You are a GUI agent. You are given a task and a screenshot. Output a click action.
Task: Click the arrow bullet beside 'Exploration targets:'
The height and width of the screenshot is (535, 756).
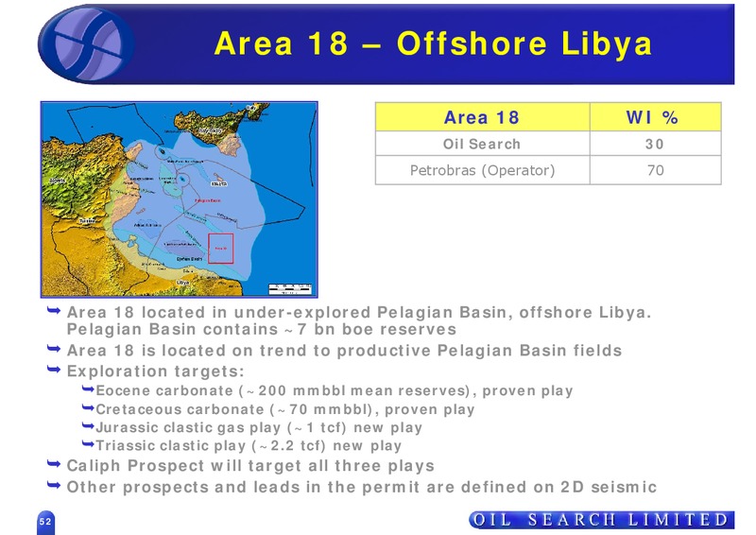[x=54, y=370]
